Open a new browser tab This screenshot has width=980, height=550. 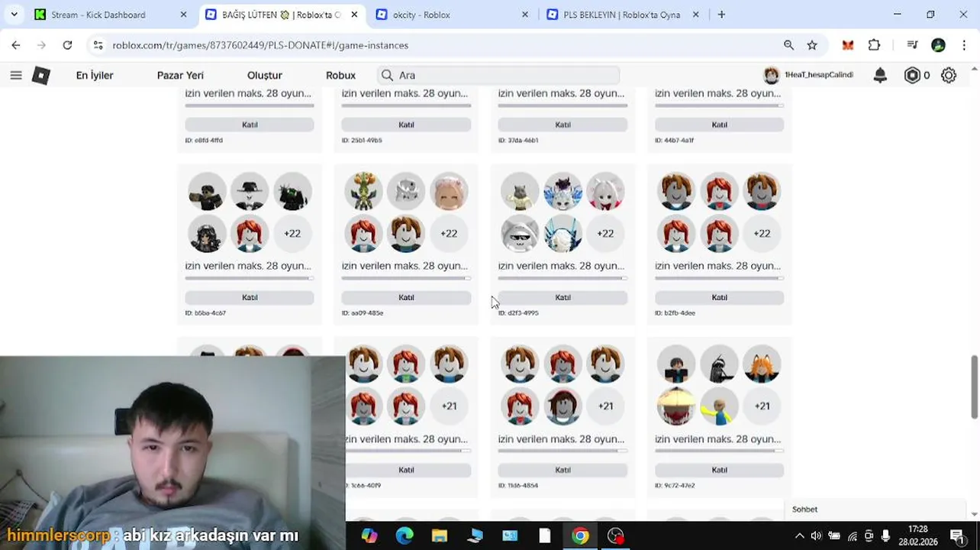click(x=721, y=15)
